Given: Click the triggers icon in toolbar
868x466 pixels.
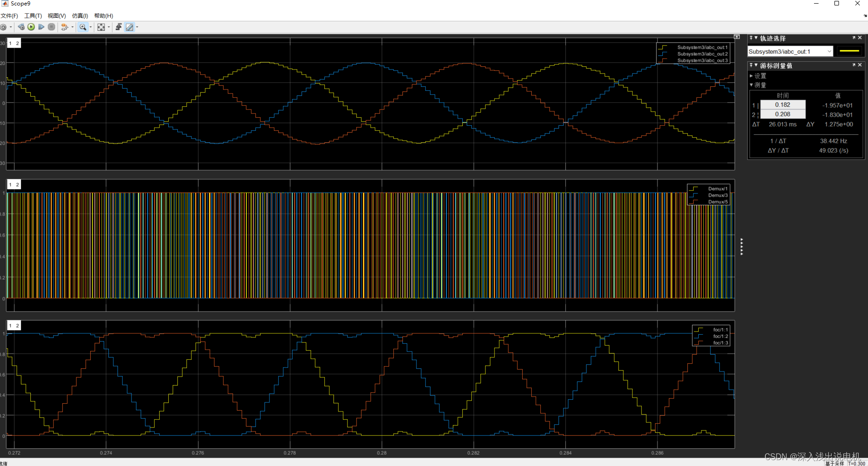Looking at the screenshot, I should point(118,27).
